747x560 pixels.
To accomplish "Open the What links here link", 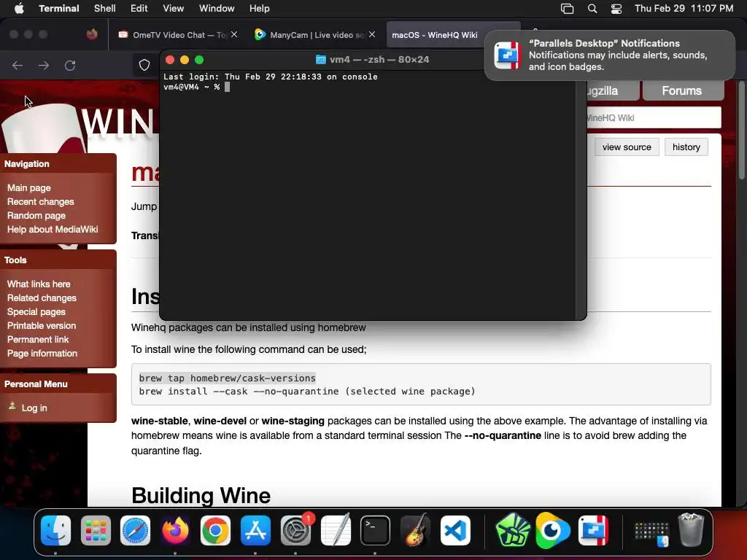I will [x=39, y=284].
